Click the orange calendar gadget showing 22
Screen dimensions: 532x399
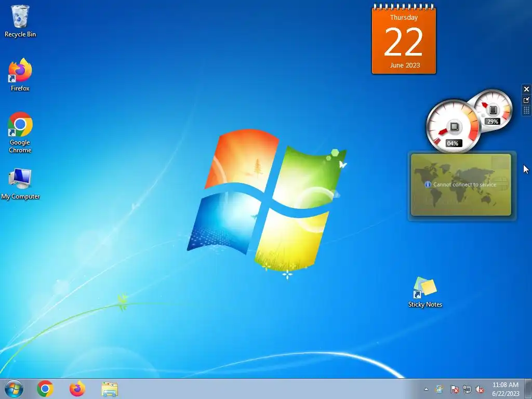(x=404, y=39)
